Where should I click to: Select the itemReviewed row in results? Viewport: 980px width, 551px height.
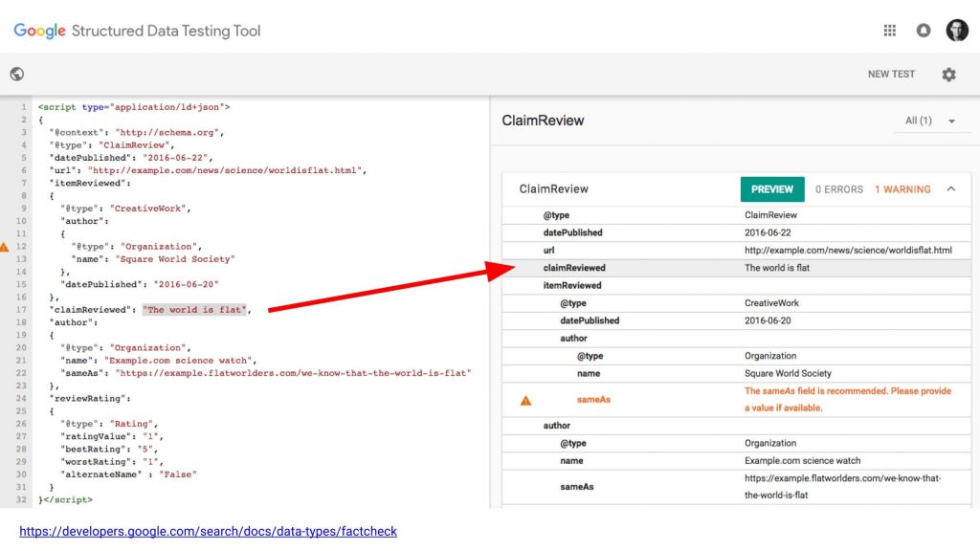736,285
